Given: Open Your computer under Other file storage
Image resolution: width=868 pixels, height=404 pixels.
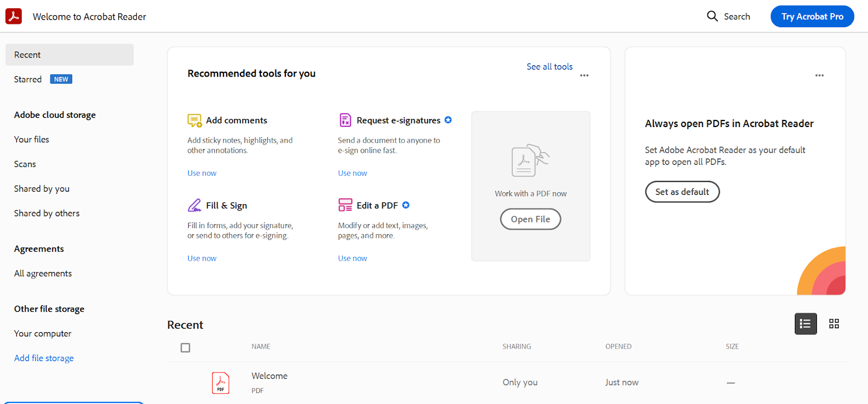Looking at the screenshot, I should [43, 333].
